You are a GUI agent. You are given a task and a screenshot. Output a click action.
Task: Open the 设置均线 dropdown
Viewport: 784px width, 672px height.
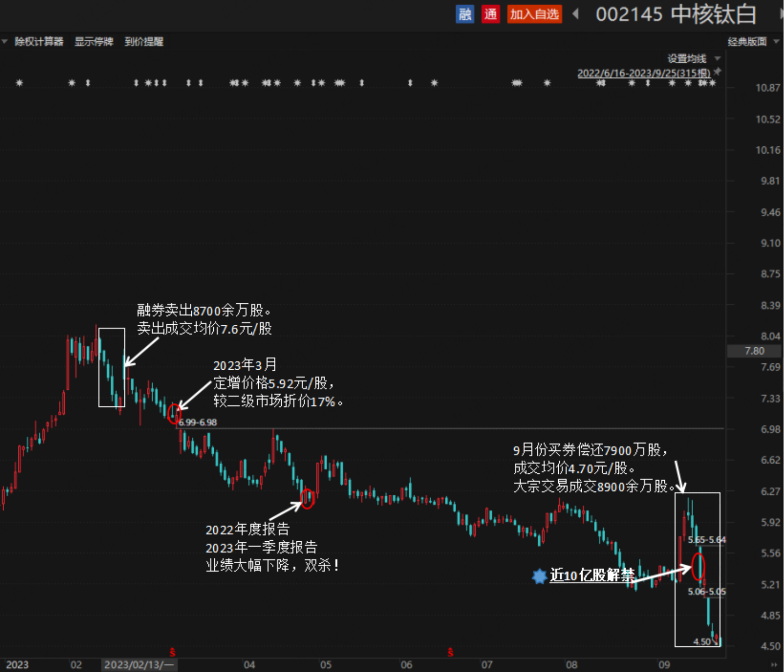694,59
